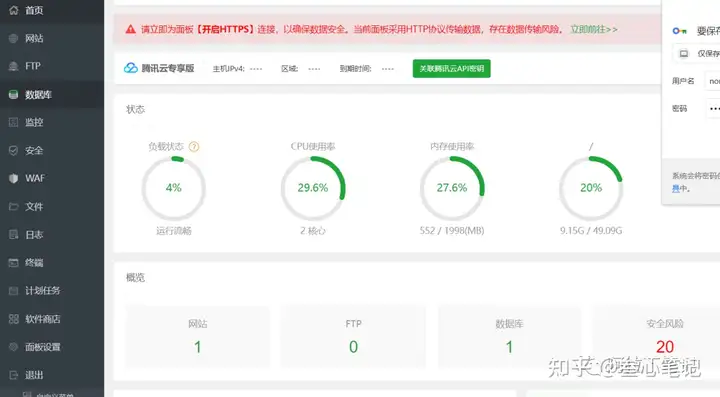Open the 日志 logs menu item
Image resolution: width=720 pixels, height=397 pixels.
click(x=52, y=235)
